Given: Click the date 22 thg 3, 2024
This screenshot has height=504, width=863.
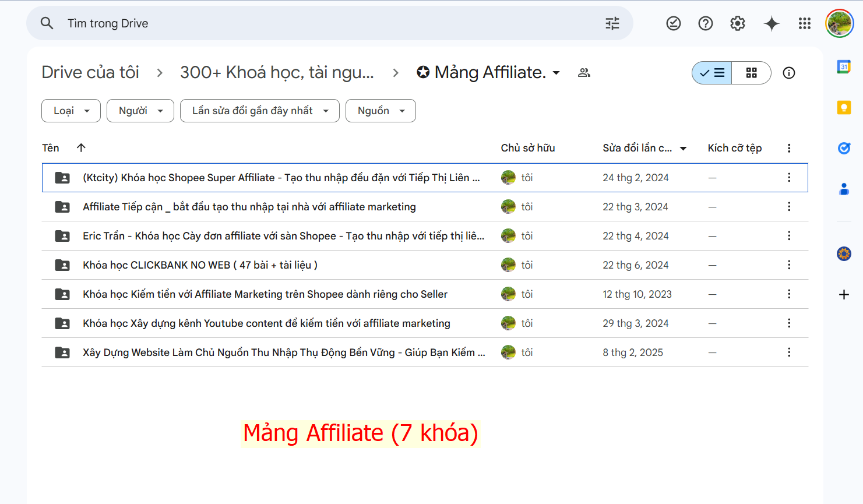Looking at the screenshot, I should 635,207.
